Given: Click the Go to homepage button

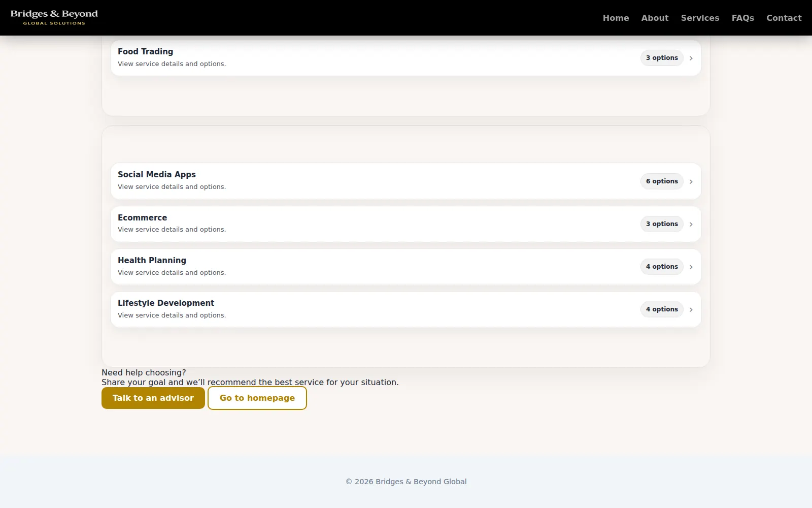Looking at the screenshot, I should coord(257,398).
